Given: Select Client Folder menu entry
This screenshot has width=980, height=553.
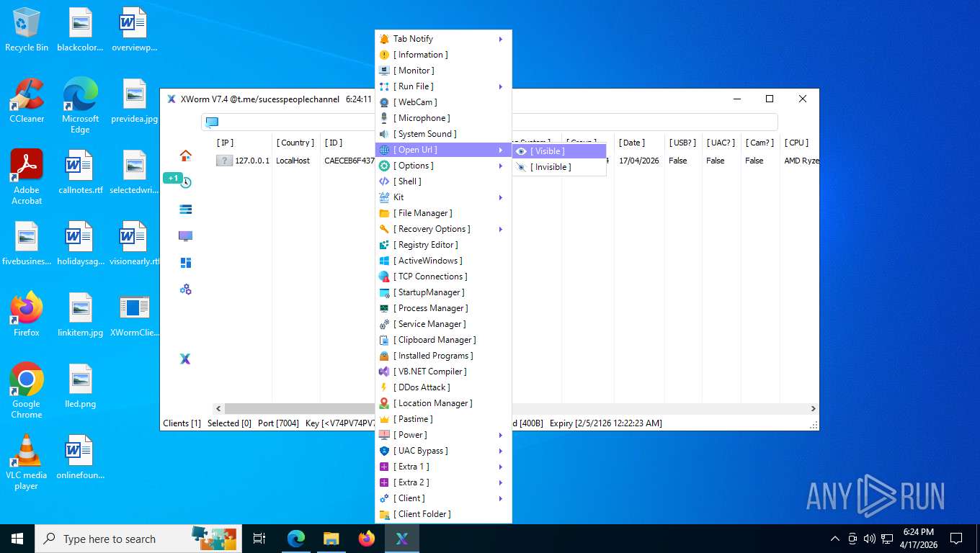Looking at the screenshot, I should tap(443, 514).
